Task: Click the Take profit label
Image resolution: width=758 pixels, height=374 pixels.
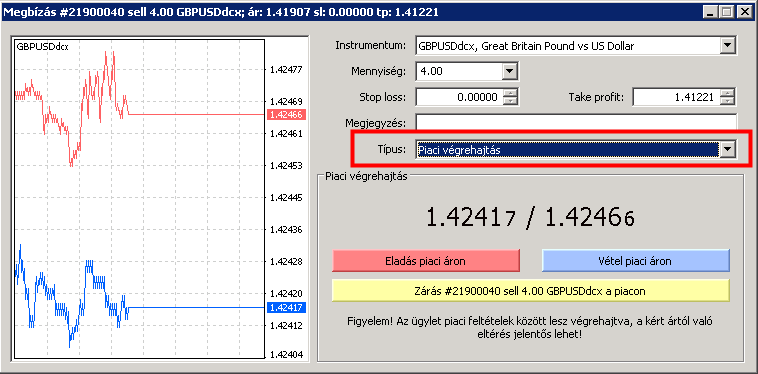Action: [597, 97]
